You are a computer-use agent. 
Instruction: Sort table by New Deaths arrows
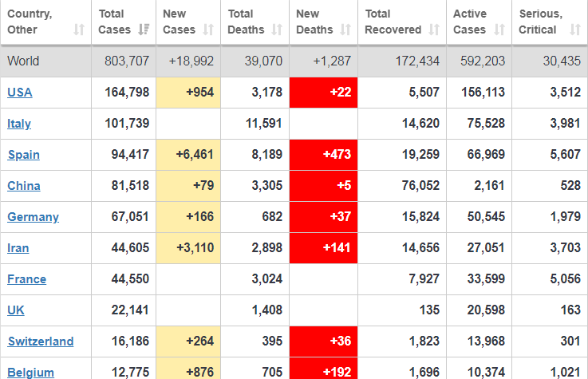[345, 30]
